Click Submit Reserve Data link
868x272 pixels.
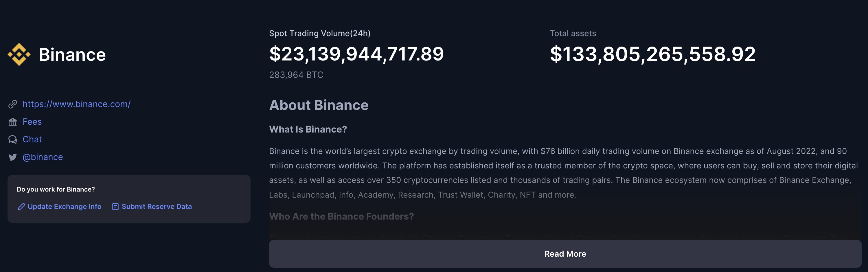[x=157, y=207]
